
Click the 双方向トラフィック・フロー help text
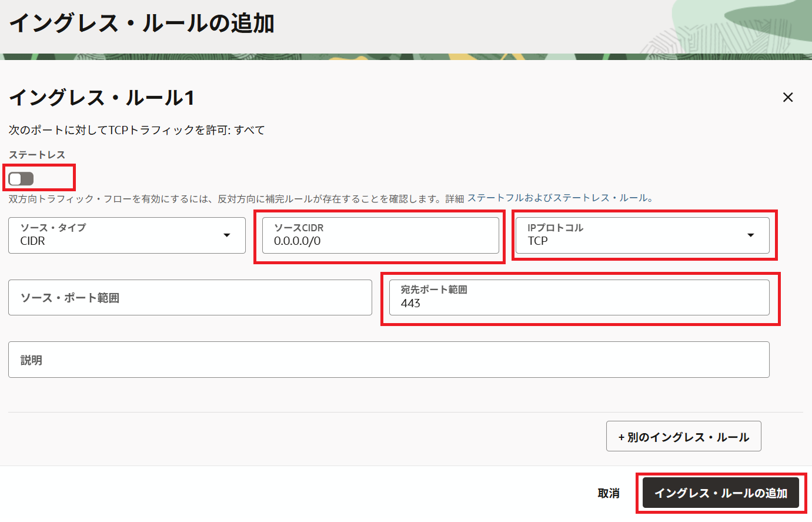(x=235, y=199)
